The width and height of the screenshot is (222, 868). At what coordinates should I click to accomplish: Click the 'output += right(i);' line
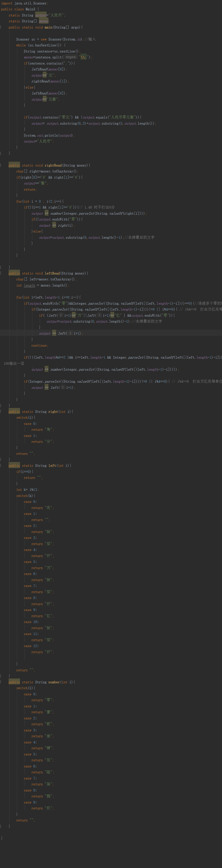(x=57, y=226)
